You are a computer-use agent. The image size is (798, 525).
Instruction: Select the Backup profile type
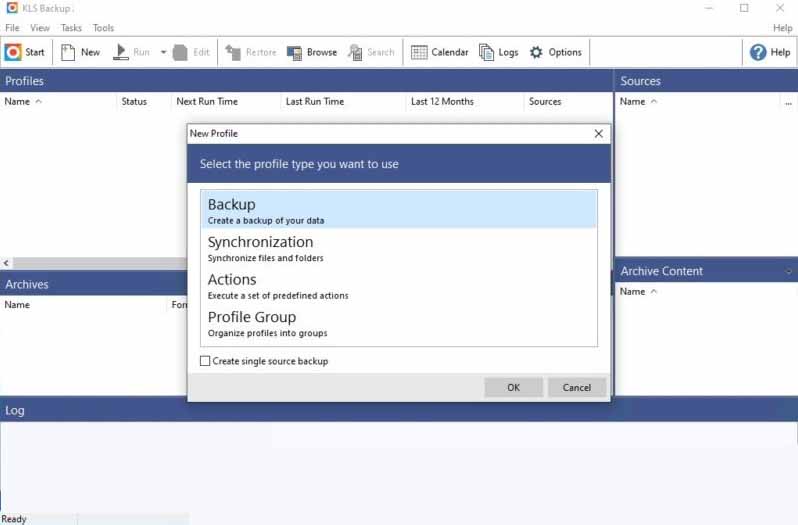coord(399,210)
